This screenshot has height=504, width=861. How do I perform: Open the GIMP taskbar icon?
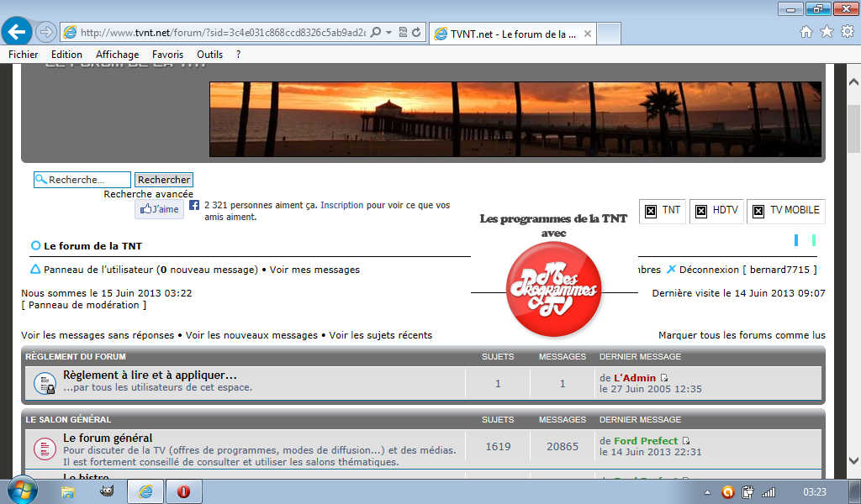click(107, 491)
